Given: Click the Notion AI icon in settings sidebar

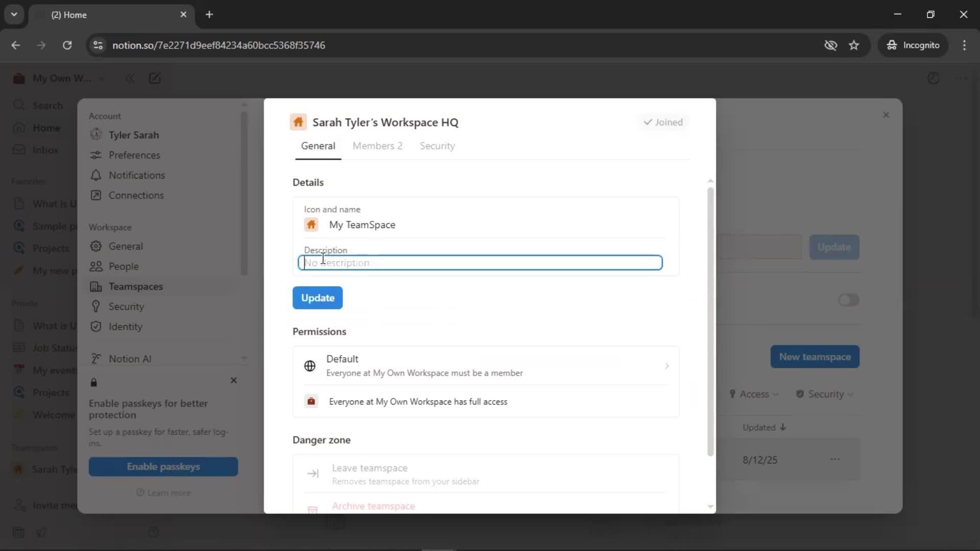Looking at the screenshot, I should pos(96,359).
